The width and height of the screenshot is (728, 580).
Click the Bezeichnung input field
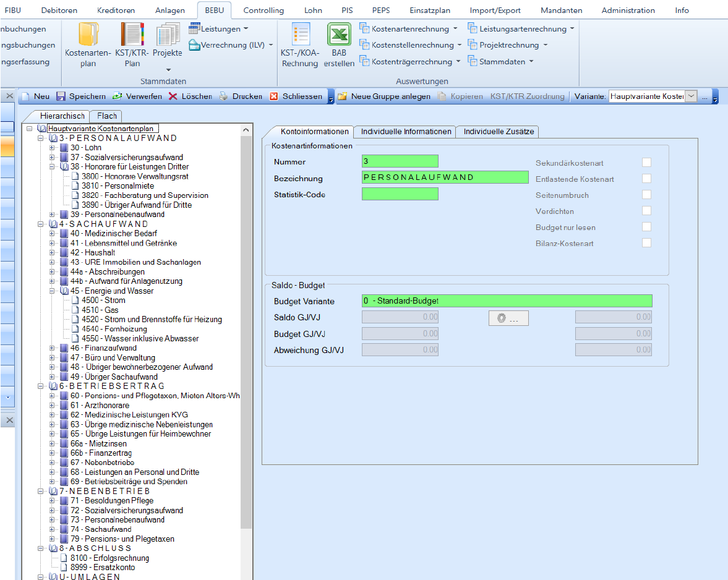pyautogui.click(x=445, y=178)
